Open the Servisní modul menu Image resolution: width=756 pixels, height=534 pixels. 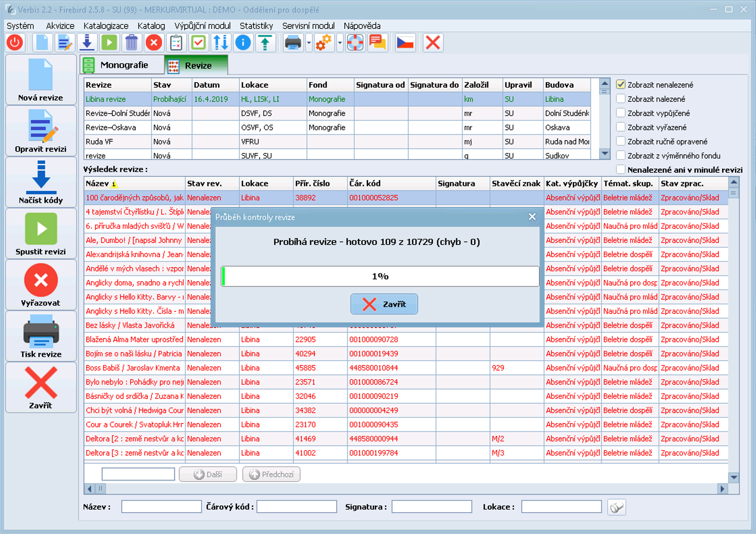(x=308, y=26)
